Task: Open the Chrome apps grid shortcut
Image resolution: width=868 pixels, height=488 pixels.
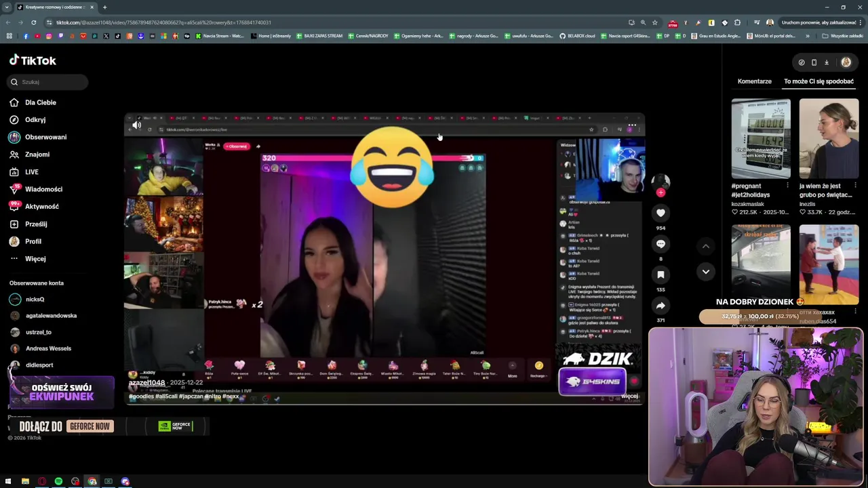Action: coord(9,36)
